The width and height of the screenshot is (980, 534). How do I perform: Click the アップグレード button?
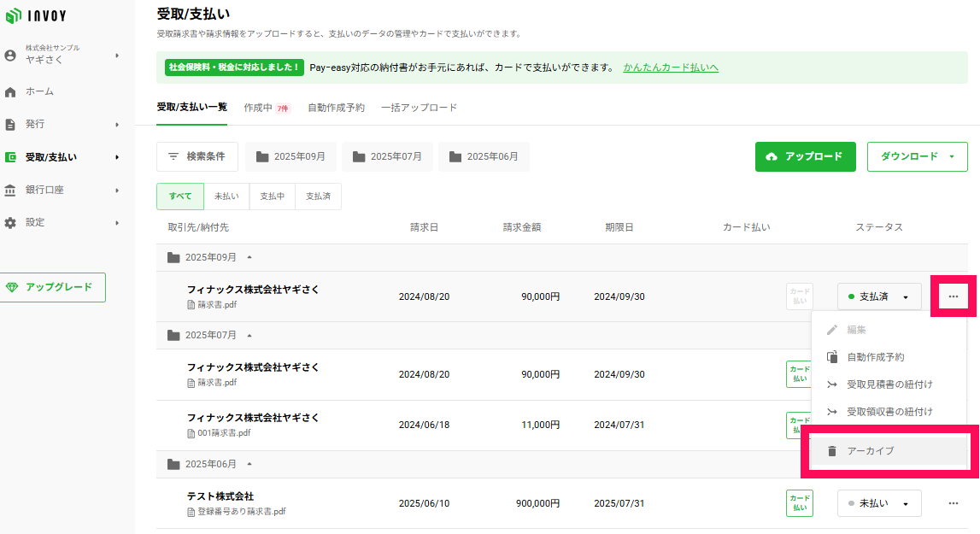pyautogui.click(x=52, y=287)
